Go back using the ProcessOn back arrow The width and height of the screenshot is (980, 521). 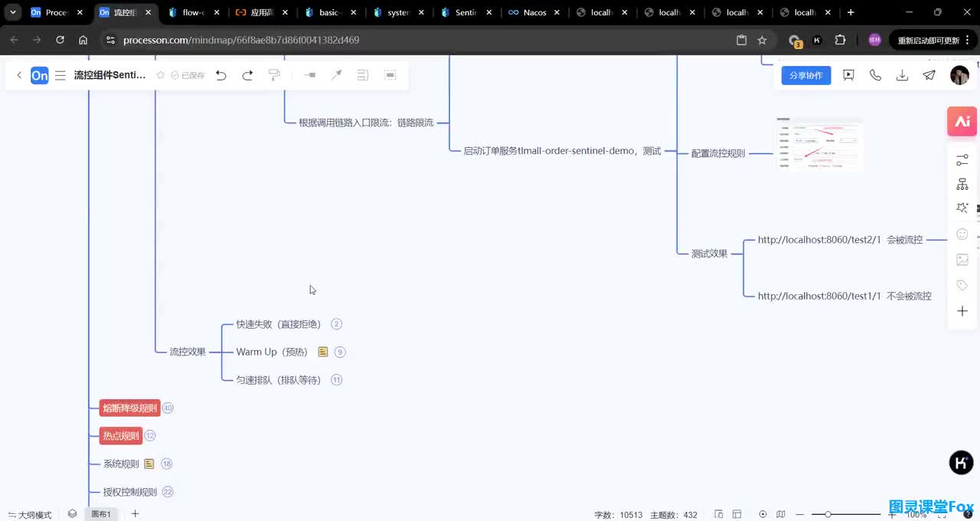(x=19, y=75)
